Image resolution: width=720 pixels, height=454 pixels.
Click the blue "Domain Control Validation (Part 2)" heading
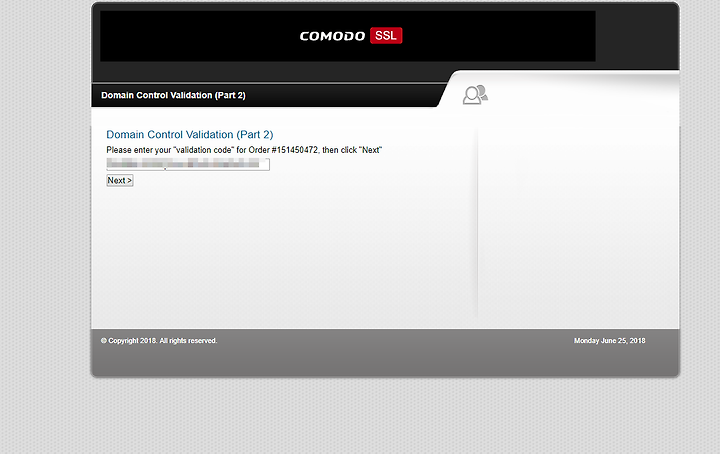click(190, 135)
